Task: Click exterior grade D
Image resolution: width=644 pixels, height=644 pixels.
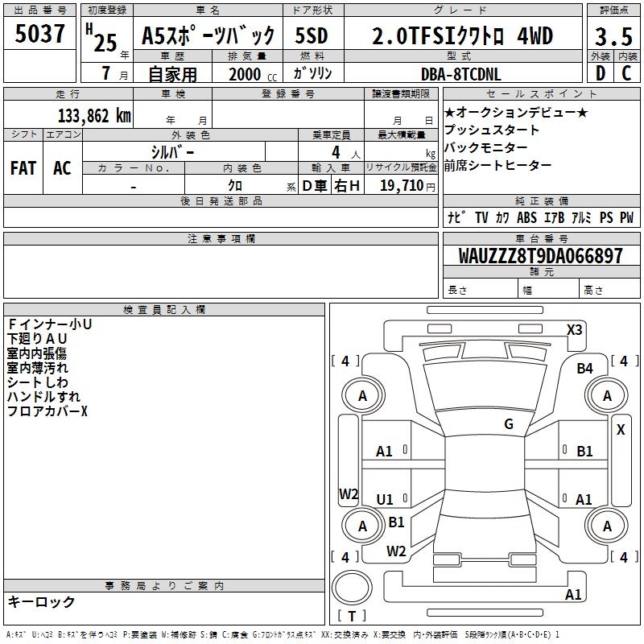Action: coord(601,73)
